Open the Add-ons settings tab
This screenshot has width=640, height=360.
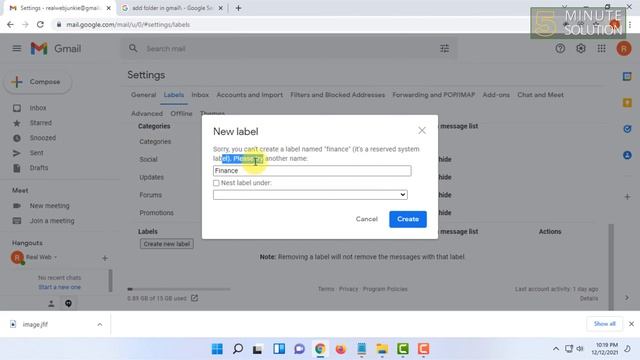pyautogui.click(x=496, y=95)
